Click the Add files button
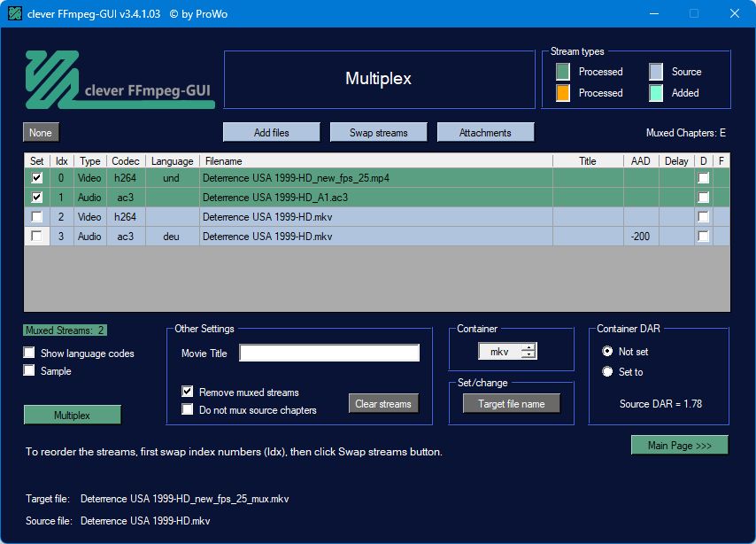 coord(271,133)
